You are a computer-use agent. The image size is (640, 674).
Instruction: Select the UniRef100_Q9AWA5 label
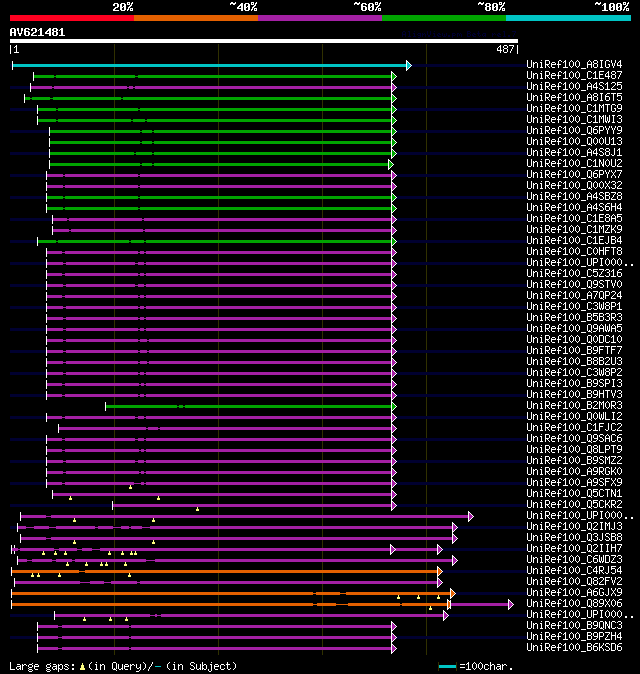coord(574,328)
